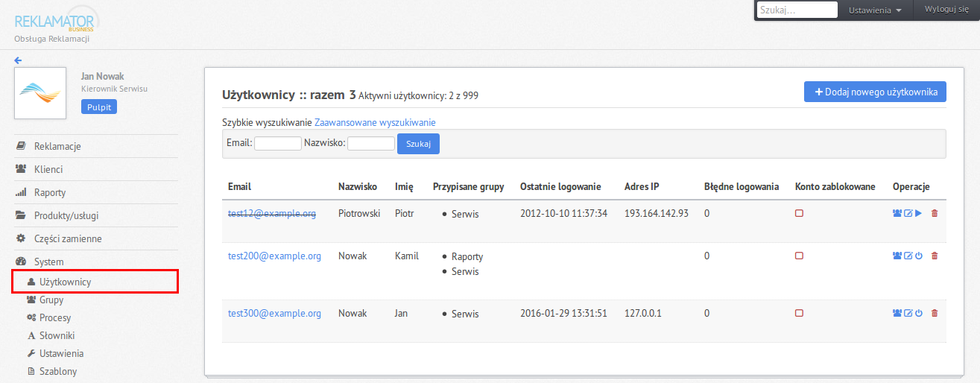Click login date 2016-01-29 13:31:51
The height and width of the screenshot is (383, 980).
(564, 313)
